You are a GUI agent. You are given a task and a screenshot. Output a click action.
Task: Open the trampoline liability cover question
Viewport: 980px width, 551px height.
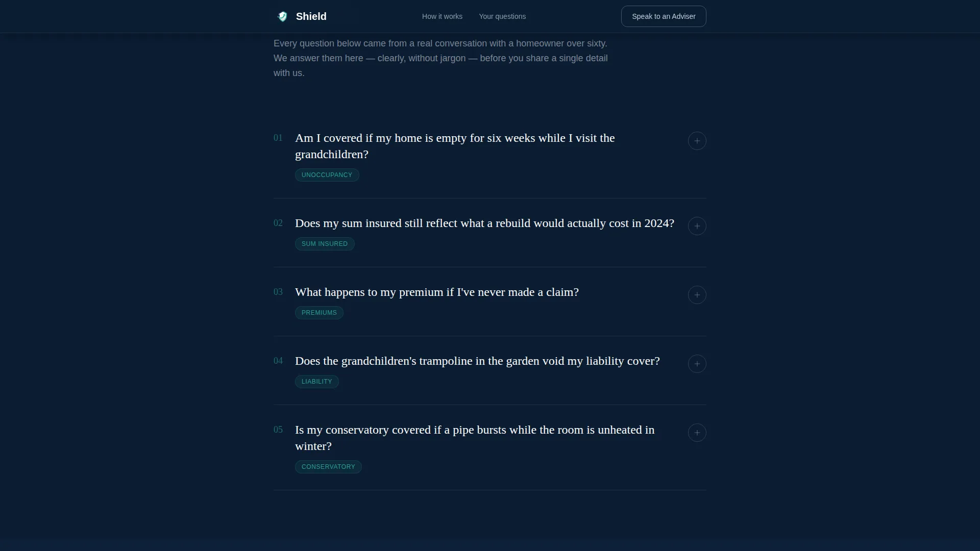click(x=477, y=361)
